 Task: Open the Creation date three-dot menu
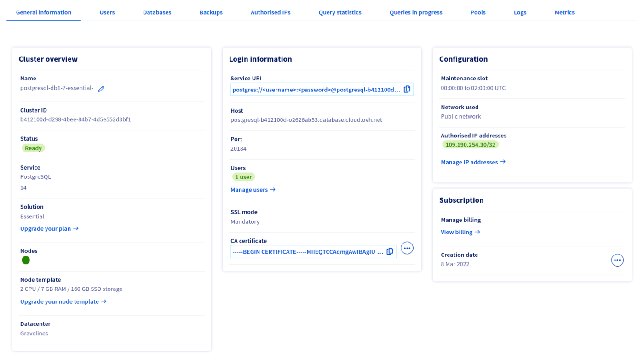coord(617,260)
